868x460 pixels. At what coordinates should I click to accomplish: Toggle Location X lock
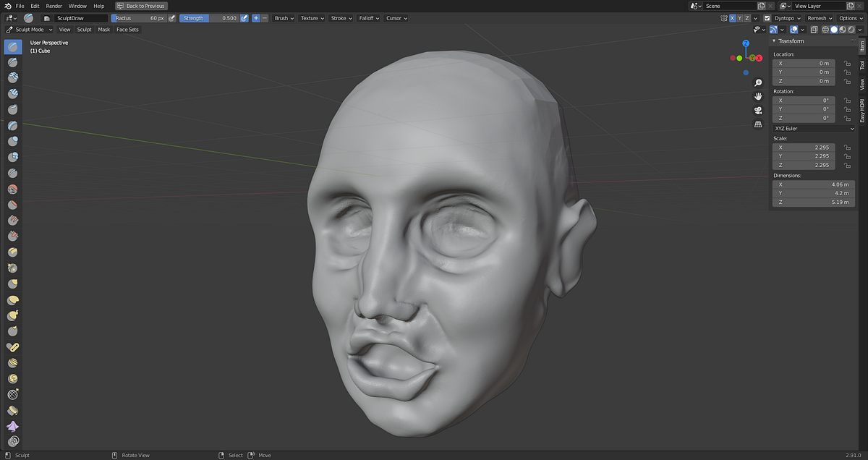point(847,64)
